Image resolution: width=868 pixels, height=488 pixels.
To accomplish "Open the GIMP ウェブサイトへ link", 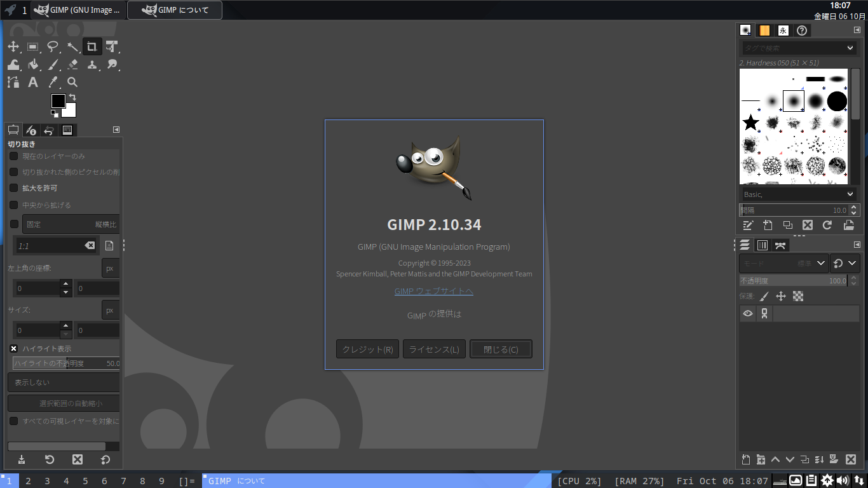I will [x=434, y=291].
